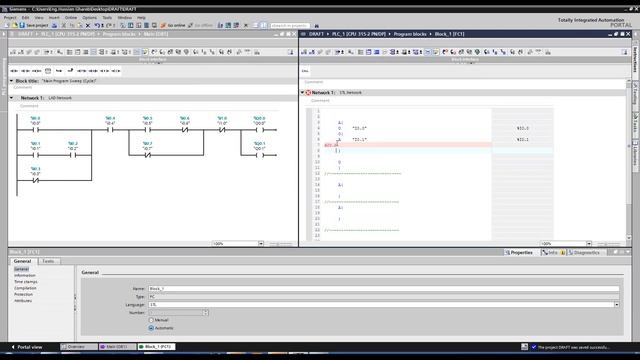The image size is (640, 360).
Task: Click Delete network icon in Main editor toolbar
Action: (x=21, y=52)
